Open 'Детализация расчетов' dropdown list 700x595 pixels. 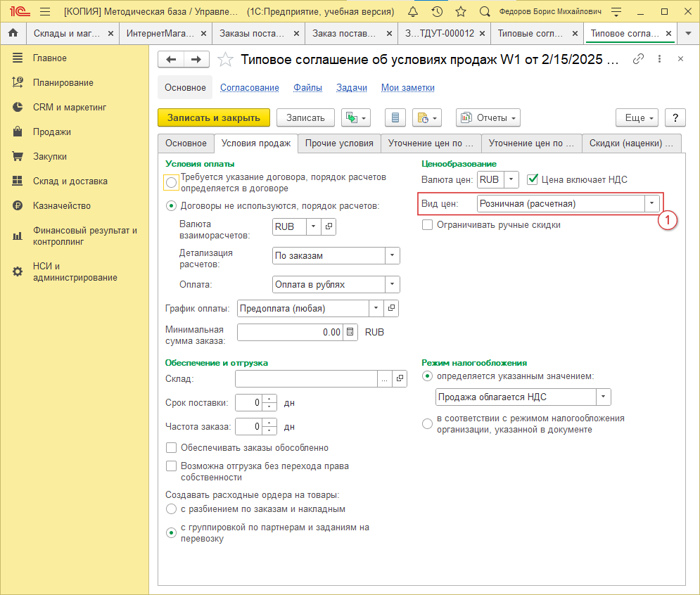click(x=392, y=256)
